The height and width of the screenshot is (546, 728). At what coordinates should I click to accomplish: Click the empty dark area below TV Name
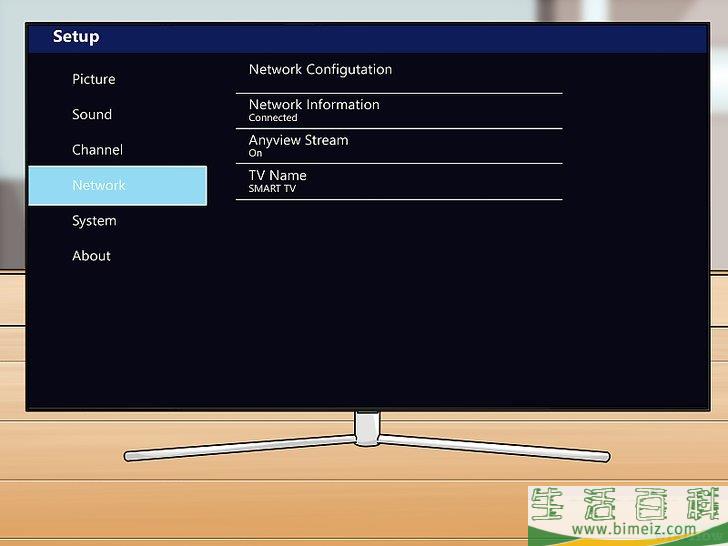click(400, 300)
